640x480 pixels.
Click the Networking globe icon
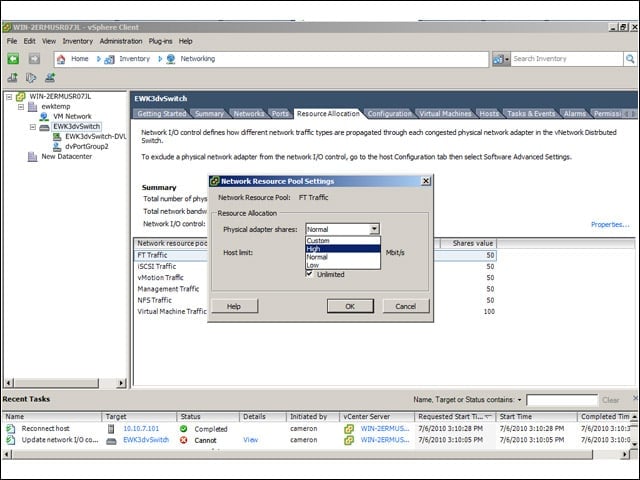pyautogui.click(x=171, y=59)
